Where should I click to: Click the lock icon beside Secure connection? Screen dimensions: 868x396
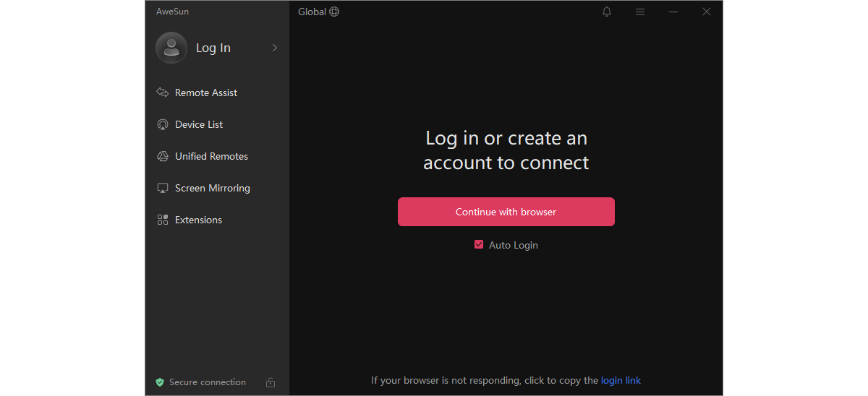[x=271, y=382]
